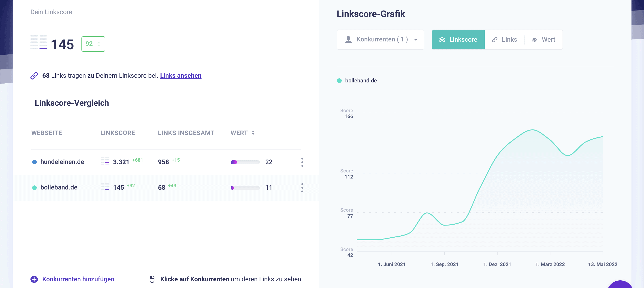Toggle bolleband.de legend in the chart
Screen dimensions: 644x288
click(357, 81)
